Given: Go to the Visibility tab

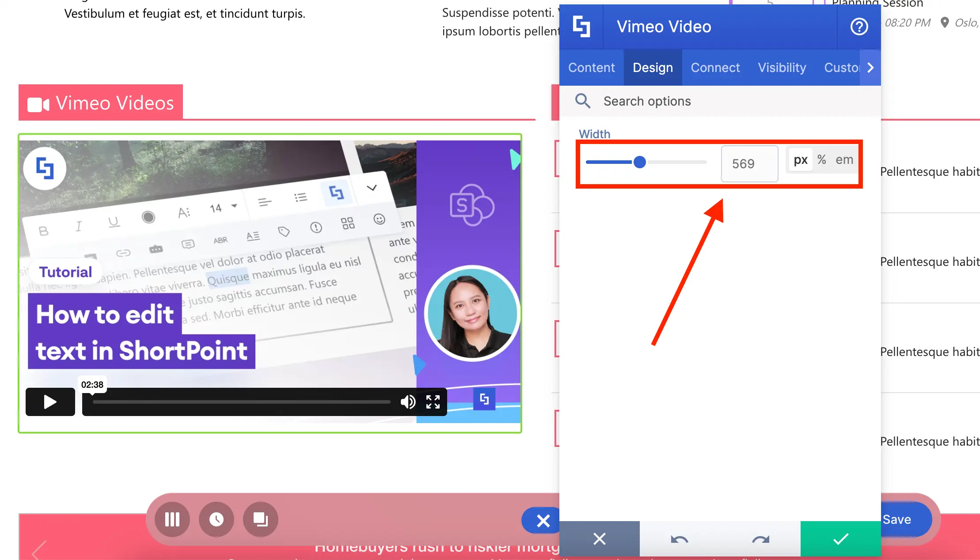Looking at the screenshot, I should [782, 68].
